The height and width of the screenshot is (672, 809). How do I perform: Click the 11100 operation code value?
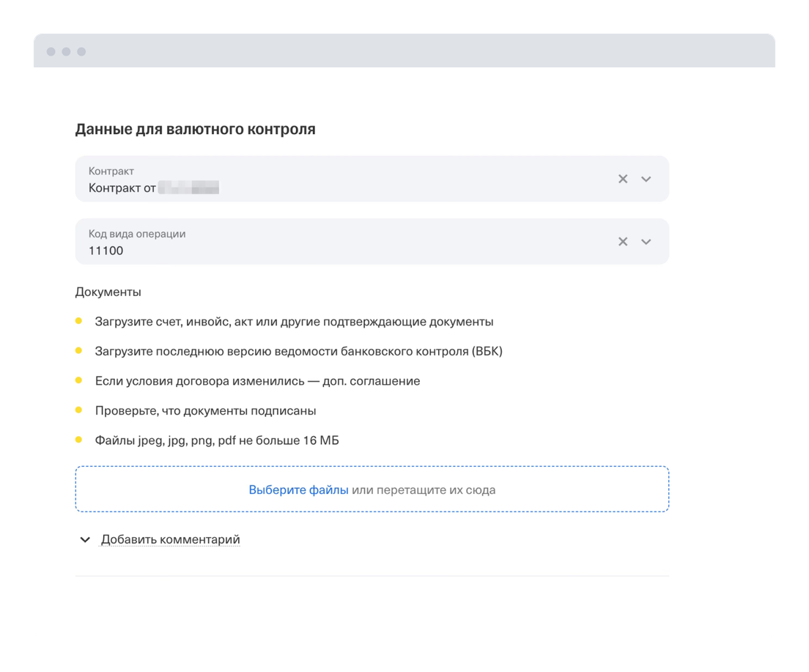click(106, 251)
